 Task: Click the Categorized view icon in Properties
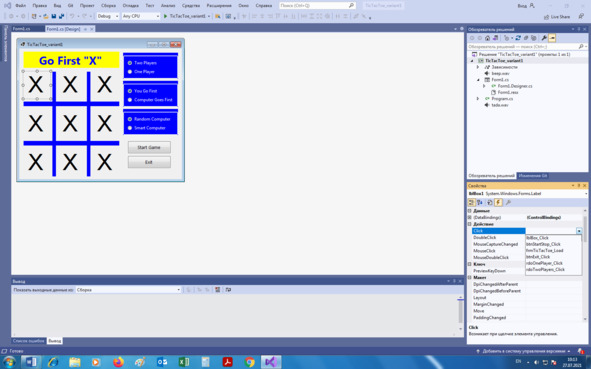click(471, 203)
